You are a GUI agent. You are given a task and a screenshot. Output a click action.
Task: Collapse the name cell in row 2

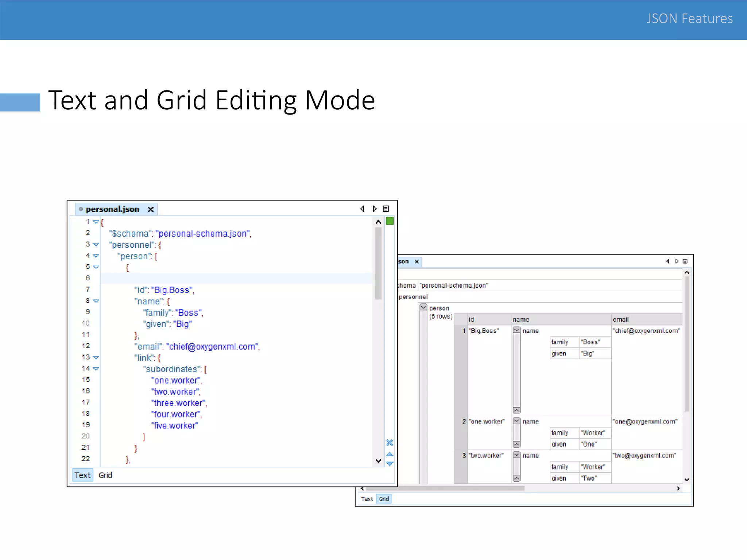click(516, 421)
